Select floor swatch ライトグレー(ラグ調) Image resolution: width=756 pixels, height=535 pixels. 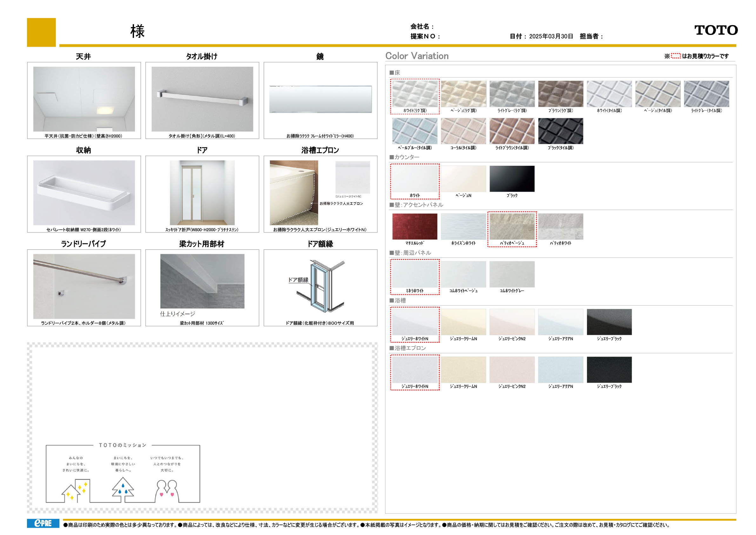[x=512, y=94]
